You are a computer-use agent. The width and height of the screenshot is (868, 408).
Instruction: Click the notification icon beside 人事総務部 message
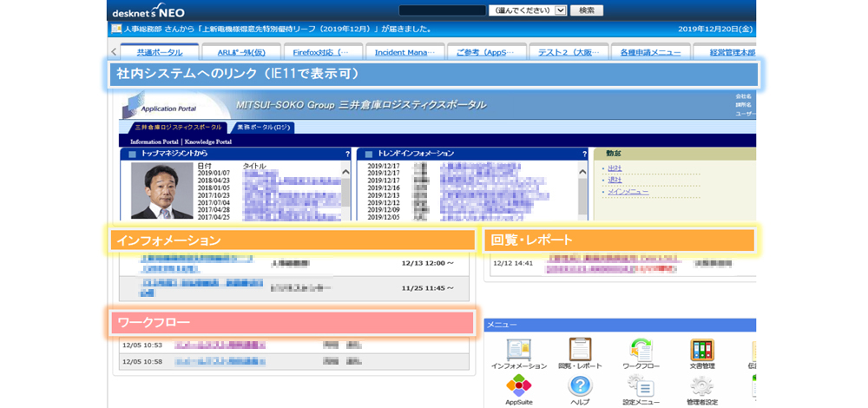[x=116, y=29]
